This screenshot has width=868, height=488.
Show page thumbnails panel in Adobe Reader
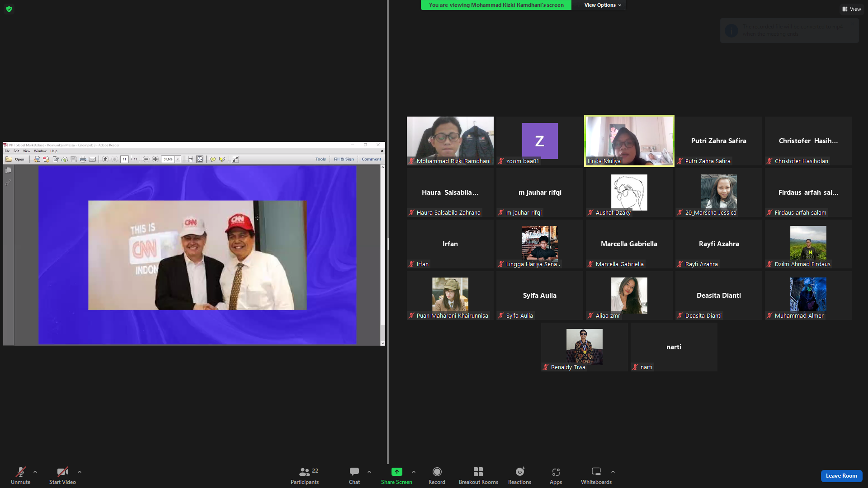[x=8, y=170]
